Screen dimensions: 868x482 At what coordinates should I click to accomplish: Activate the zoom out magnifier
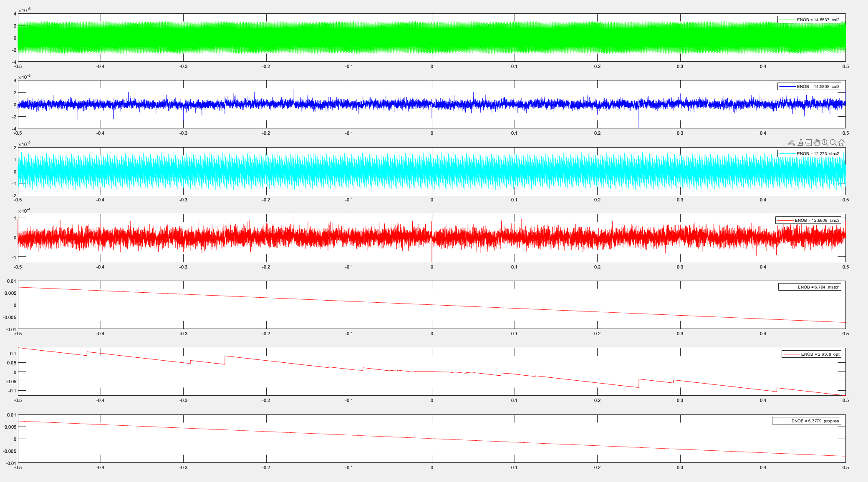tap(833, 143)
